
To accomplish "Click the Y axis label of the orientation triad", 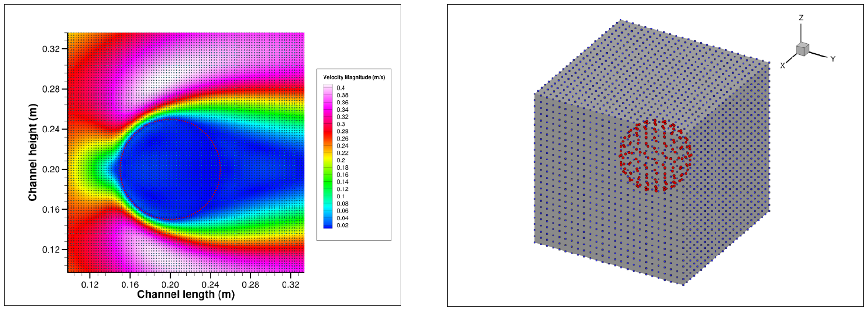I will pos(833,59).
